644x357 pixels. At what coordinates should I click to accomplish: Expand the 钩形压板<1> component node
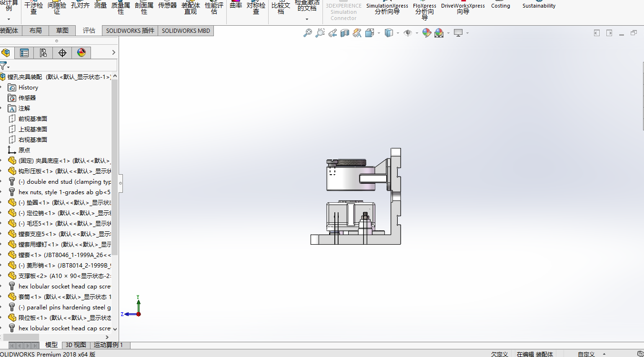click(x=1, y=171)
